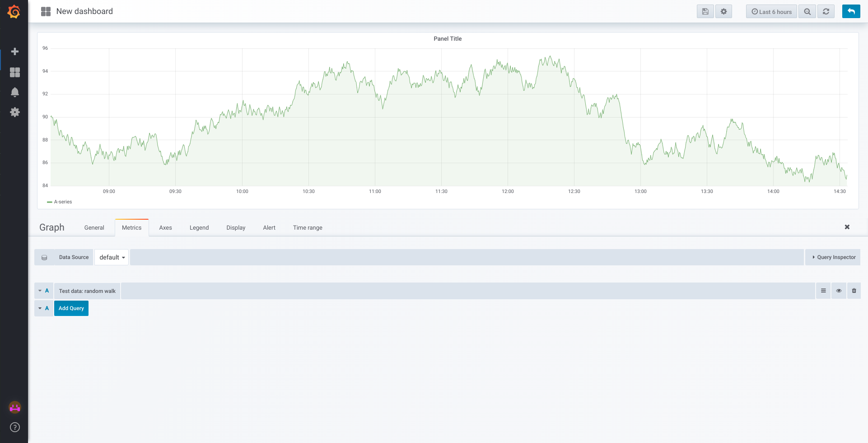Open the default Data Source dropdown
The image size is (868, 443).
(x=111, y=257)
